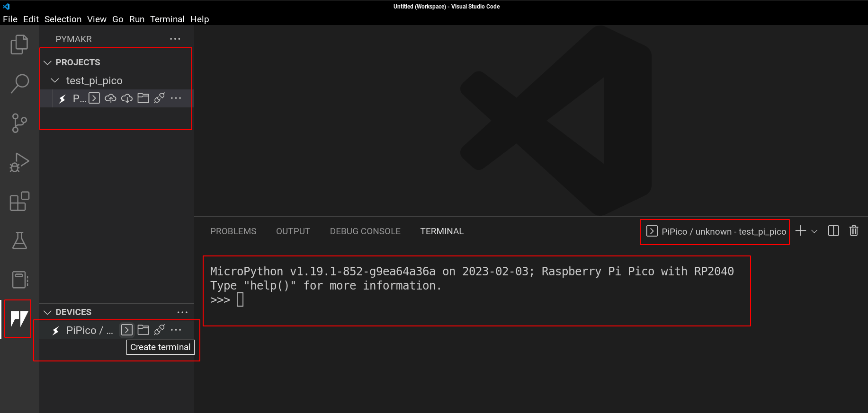
Task: Open the File menu
Action: (x=10, y=19)
